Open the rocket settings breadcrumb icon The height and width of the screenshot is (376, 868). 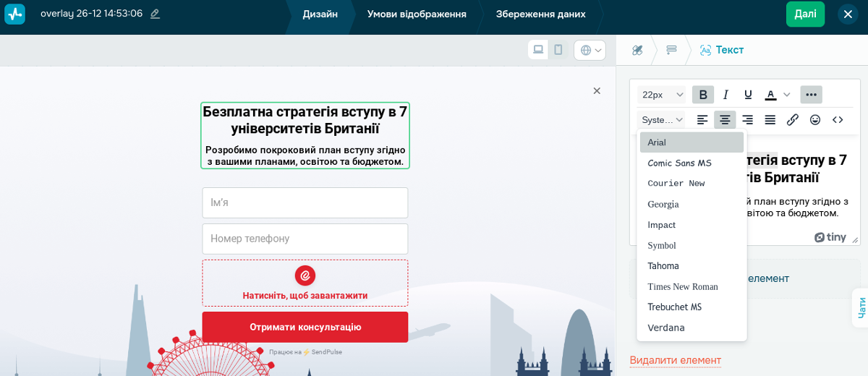(x=637, y=50)
